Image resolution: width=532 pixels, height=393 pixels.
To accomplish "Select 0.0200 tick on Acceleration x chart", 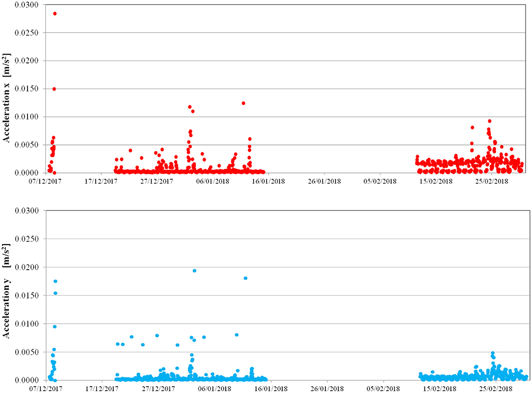I will coord(27,61).
